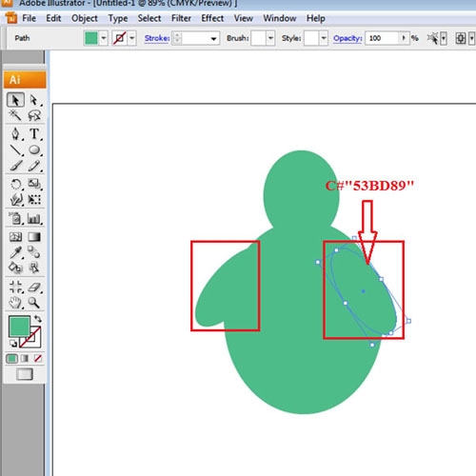The width and height of the screenshot is (476, 476).
Task: Select the Type tool
Action: [34, 133]
